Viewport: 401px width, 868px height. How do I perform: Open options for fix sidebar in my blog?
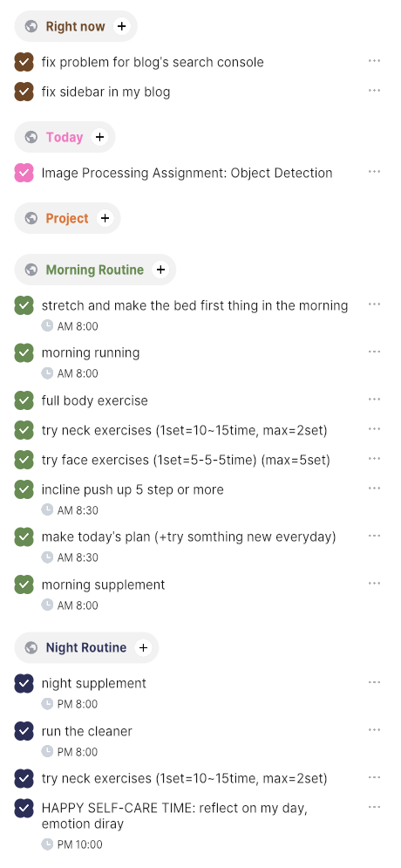point(375,90)
